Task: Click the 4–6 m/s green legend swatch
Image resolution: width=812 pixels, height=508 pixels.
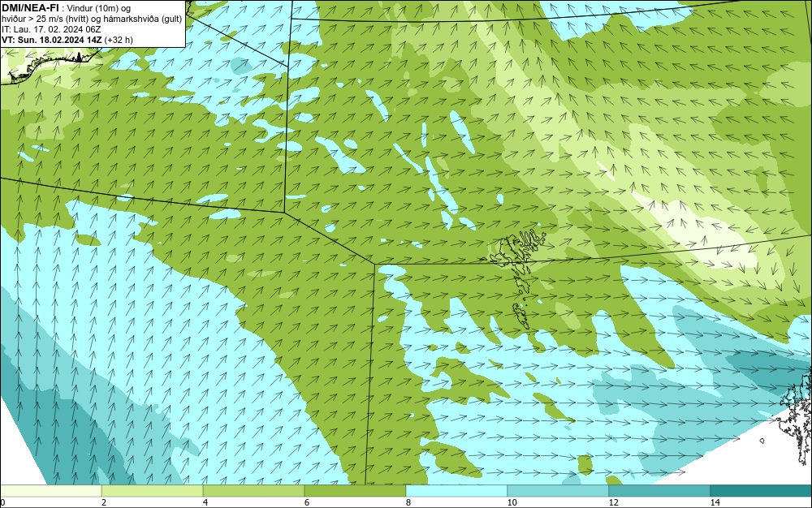Action: pos(253,490)
